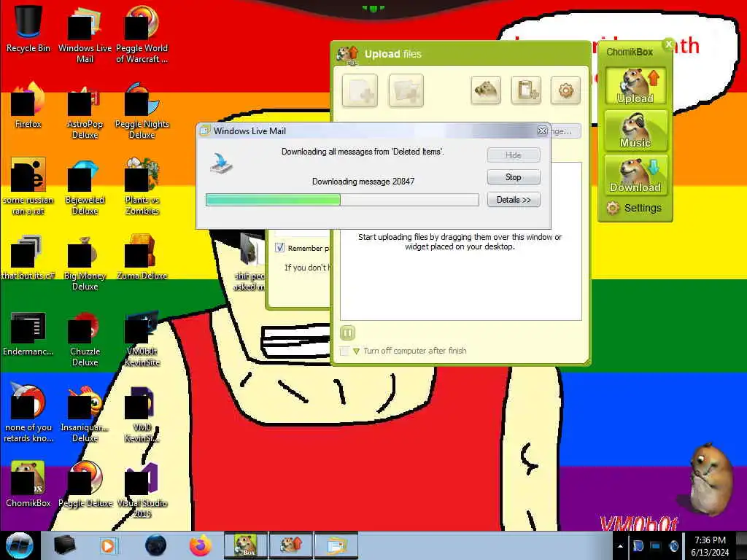Expand Details in Windows Live Mail dialog
The height and width of the screenshot is (560, 747).
click(x=514, y=200)
